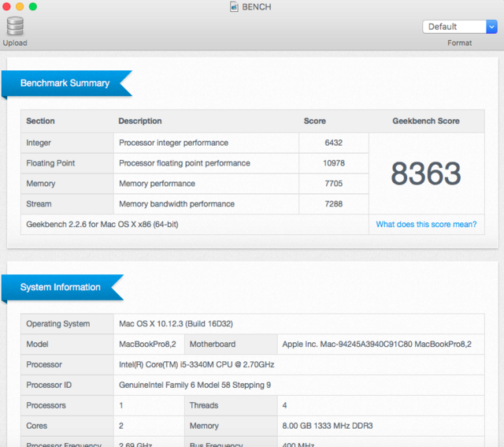Select 'Processor integer performance' description
This screenshot has width=504, height=447.
coord(173,143)
